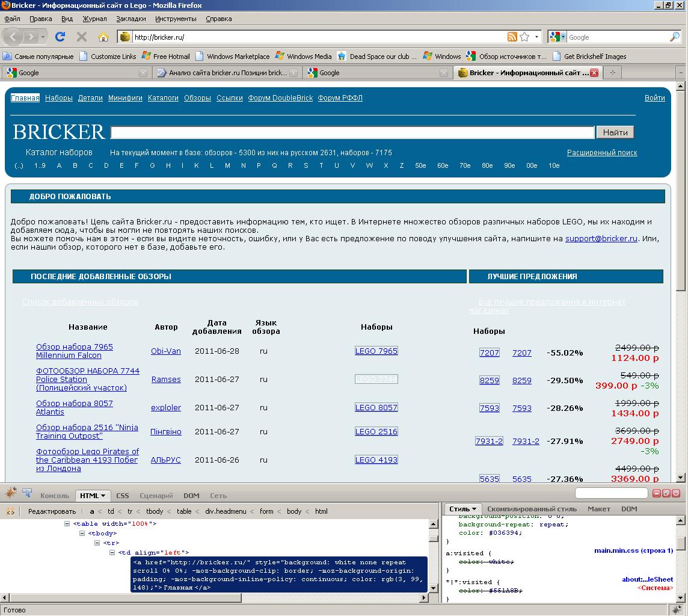Open the Самые популярные bookmark
This screenshot has width=688, height=616.
[38, 56]
